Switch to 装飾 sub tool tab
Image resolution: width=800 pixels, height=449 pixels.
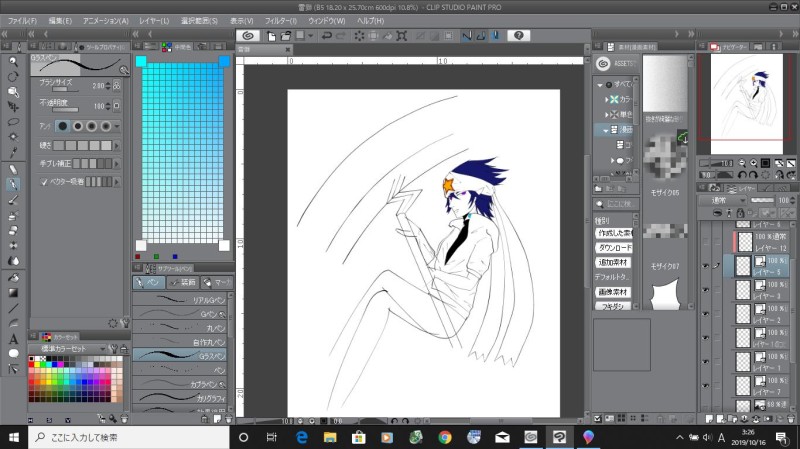182,282
